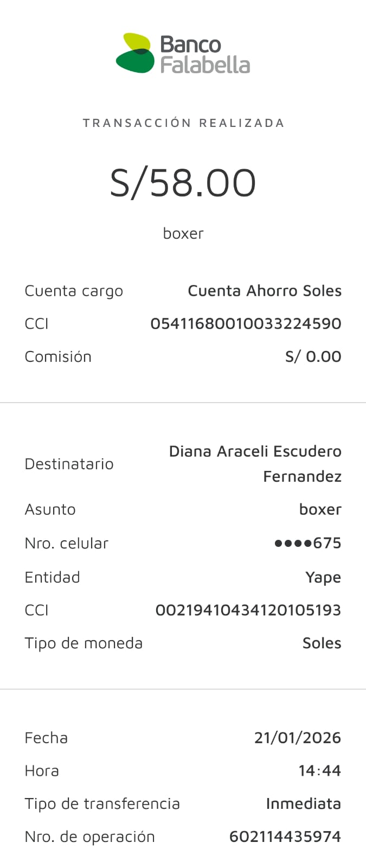Click the "Soles" currency type value
The width and height of the screenshot is (366, 868).
[322, 643]
